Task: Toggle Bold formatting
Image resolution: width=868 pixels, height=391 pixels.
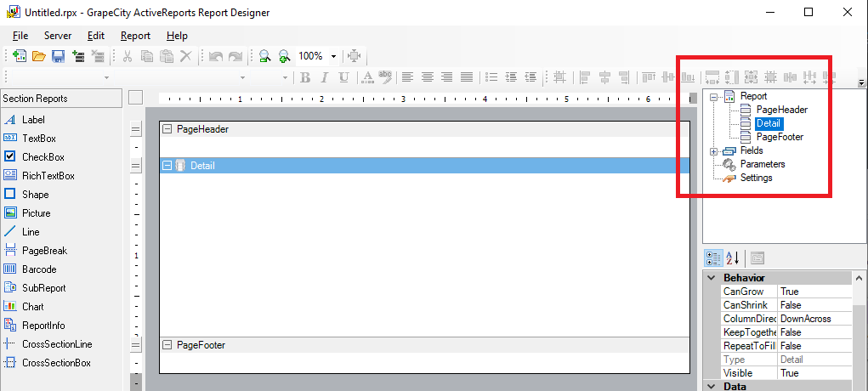Action: point(305,77)
